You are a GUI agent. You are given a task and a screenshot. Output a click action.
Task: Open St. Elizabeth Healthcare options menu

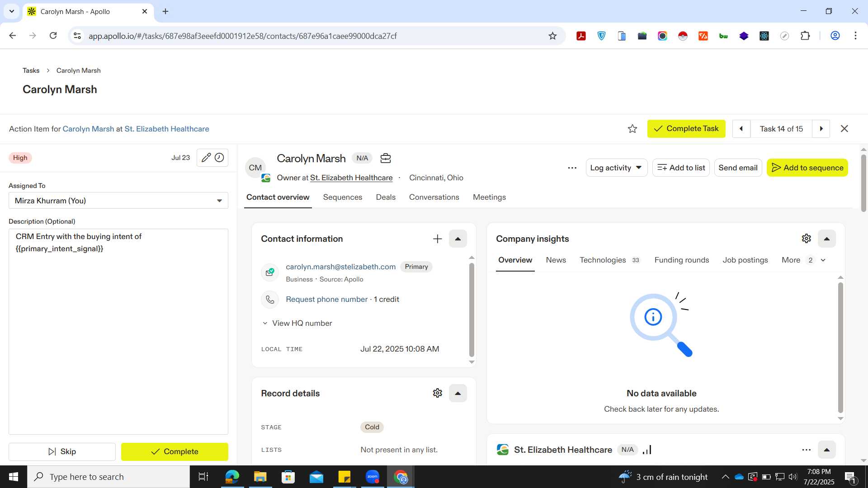806,450
